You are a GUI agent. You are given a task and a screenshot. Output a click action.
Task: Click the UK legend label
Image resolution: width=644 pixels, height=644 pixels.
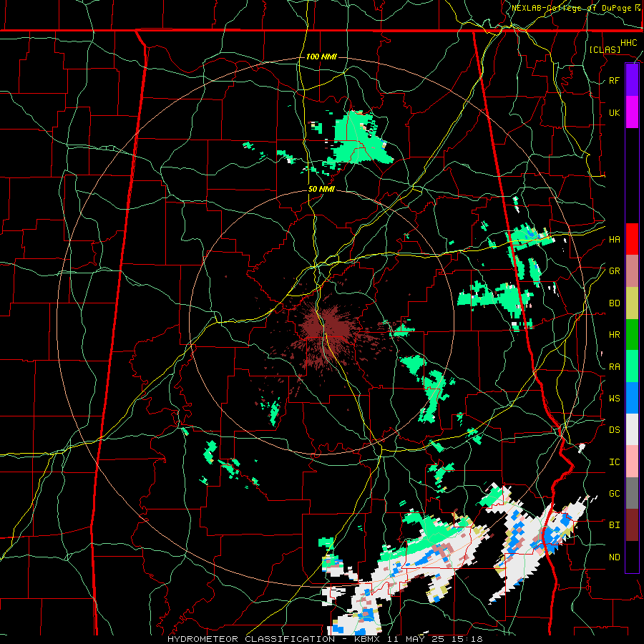[x=615, y=112]
